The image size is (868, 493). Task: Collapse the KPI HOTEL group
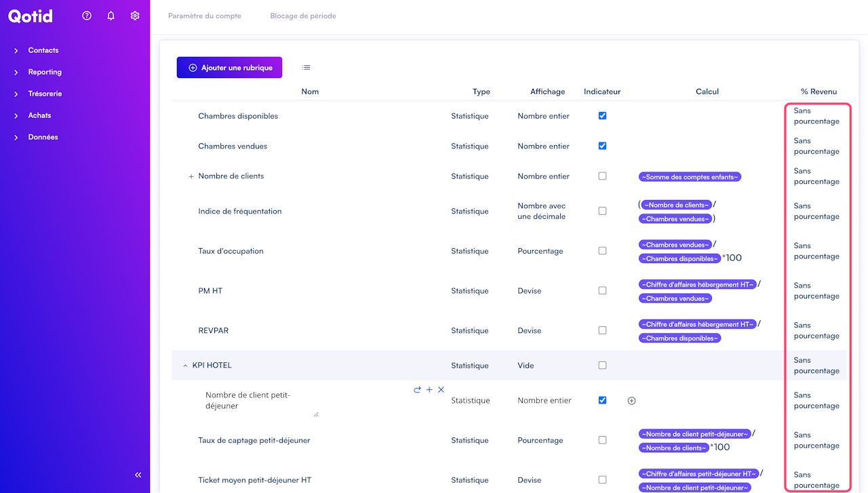tap(185, 366)
